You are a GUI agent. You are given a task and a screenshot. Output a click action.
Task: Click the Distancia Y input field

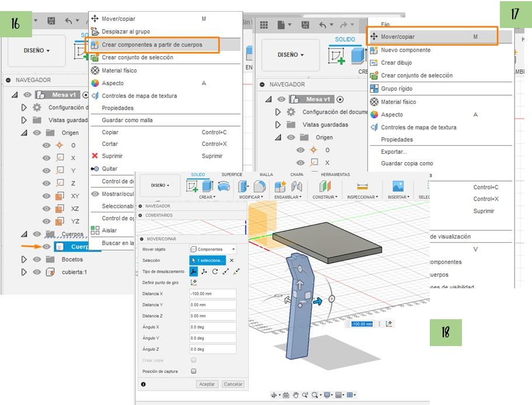(x=213, y=305)
